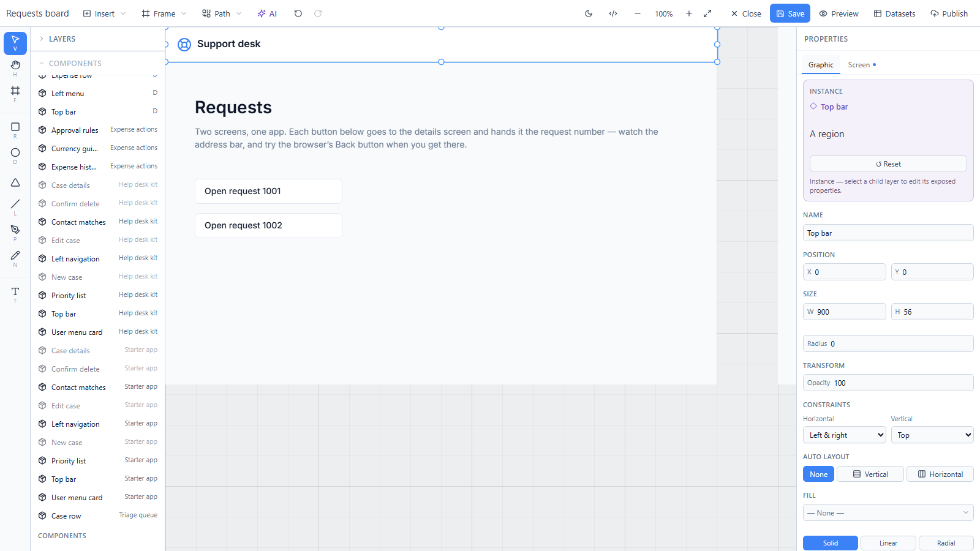Screen dimensions: 980x551
Task: Toggle dark mode moon icon
Action: pos(589,13)
